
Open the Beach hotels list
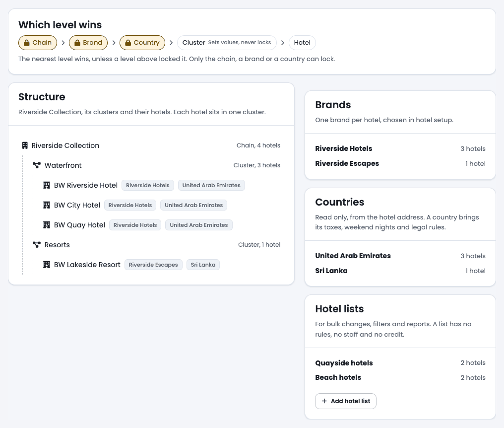coord(400,377)
